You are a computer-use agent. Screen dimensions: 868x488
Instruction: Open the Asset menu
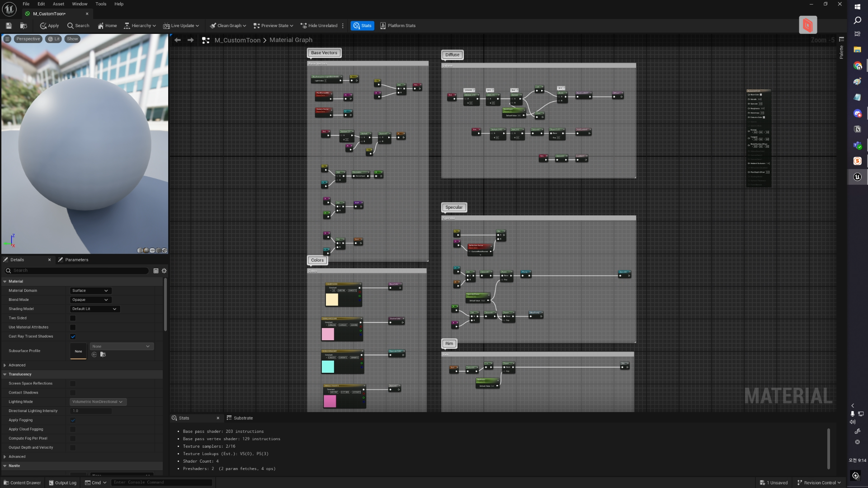tap(58, 4)
